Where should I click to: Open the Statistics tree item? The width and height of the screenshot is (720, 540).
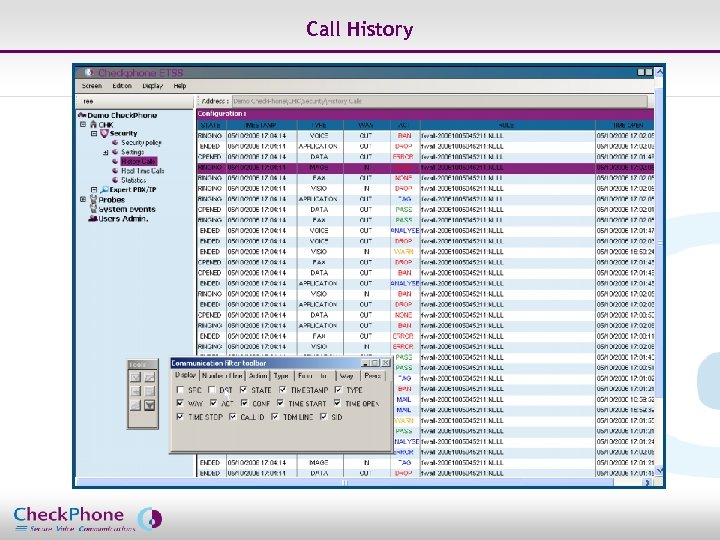(x=134, y=180)
